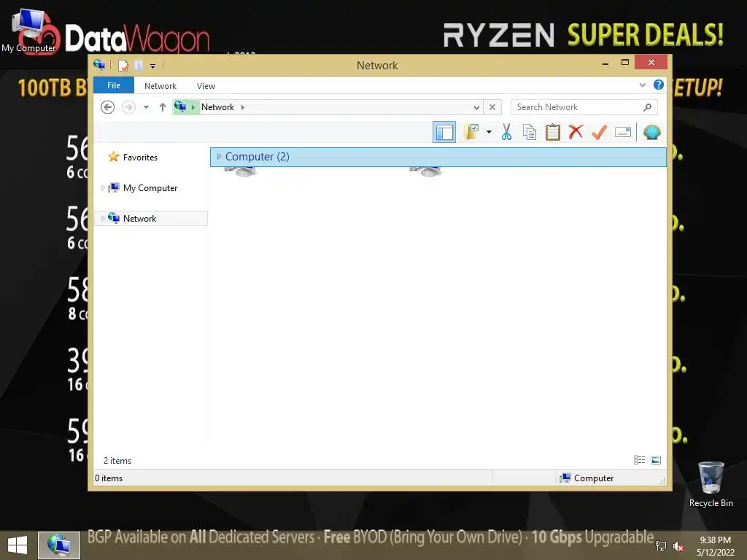This screenshot has width=747, height=560.
Task: Click the Computer (2) group header
Action: 438,157
